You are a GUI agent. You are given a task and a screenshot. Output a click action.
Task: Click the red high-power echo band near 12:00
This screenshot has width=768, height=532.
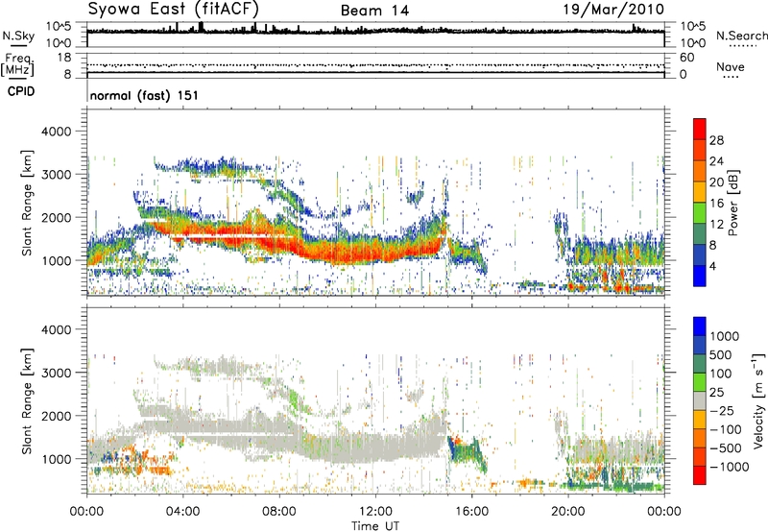[x=377, y=253]
